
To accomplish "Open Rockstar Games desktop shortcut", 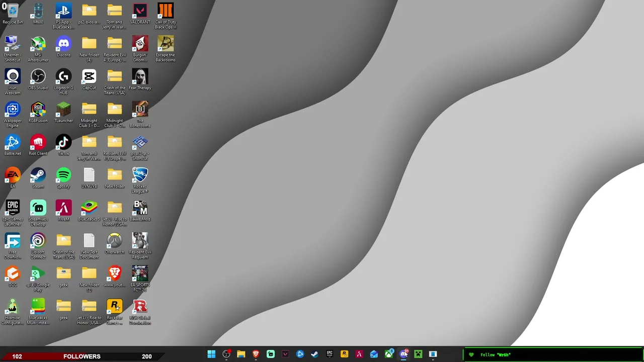I will (x=114, y=312).
